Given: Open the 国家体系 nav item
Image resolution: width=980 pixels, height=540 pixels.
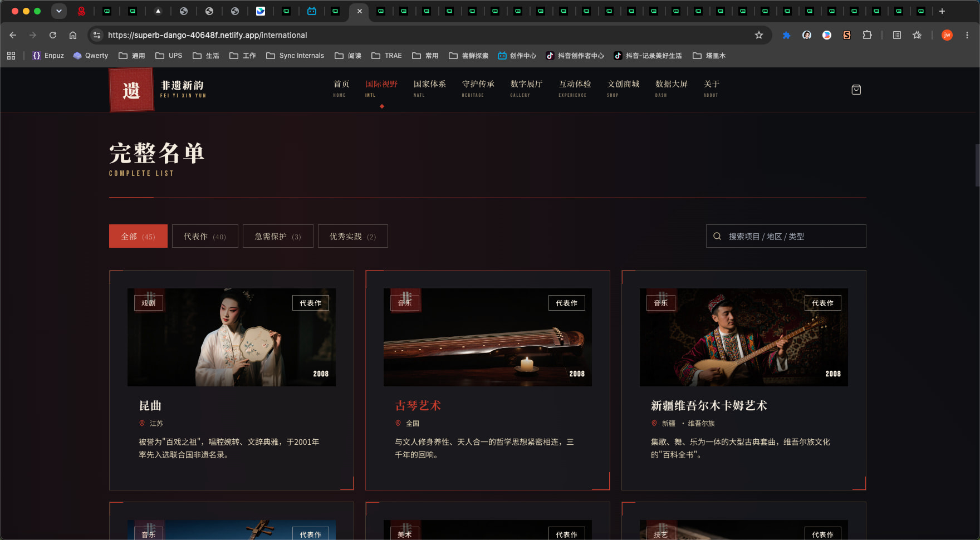Looking at the screenshot, I should click(x=430, y=88).
